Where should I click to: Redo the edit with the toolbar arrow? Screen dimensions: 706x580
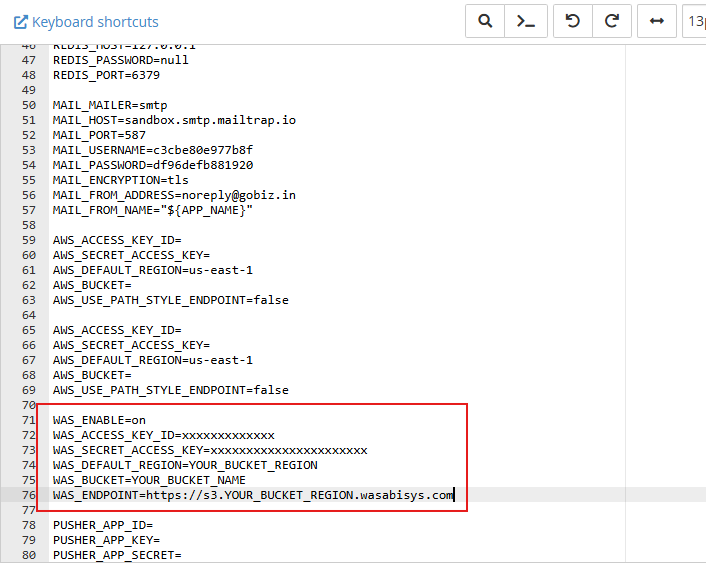click(x=611, y=21)
